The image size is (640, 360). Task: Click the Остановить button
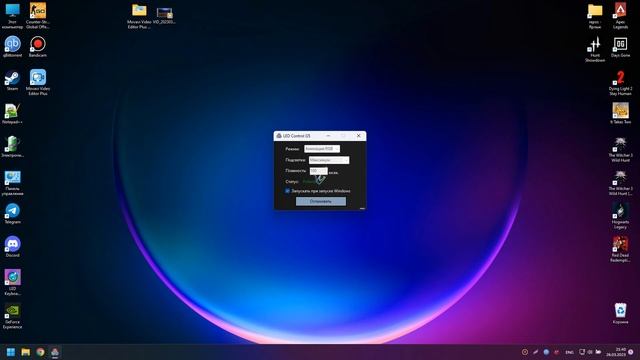[x=321, y=201]
